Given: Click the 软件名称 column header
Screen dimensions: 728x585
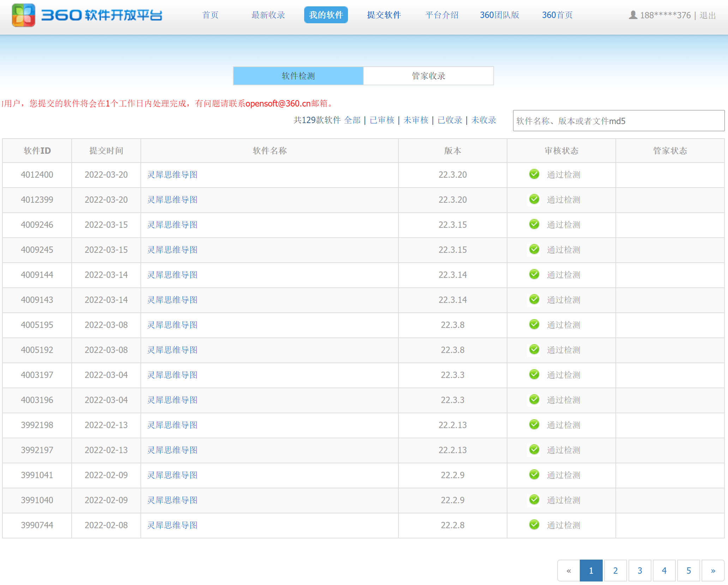Looking at the screenshot, I should pos(270,151).
